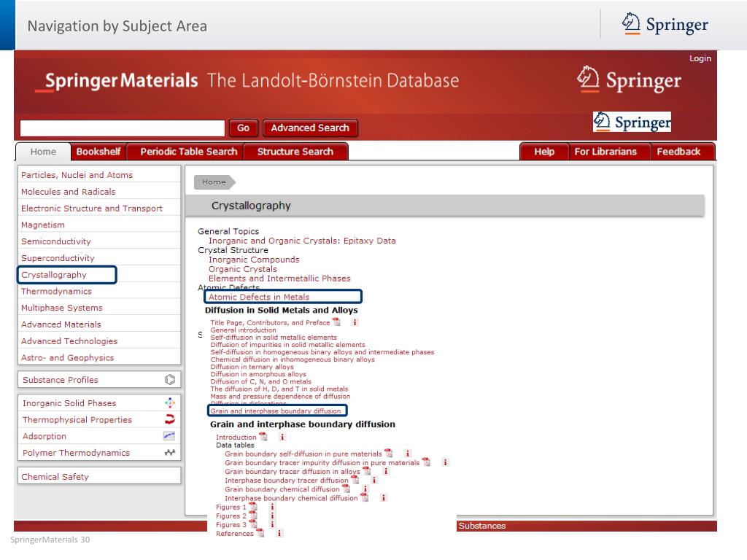
Task: Open Semiconductivity subject area
Action: pyautogui.click(x=55, y=241)
